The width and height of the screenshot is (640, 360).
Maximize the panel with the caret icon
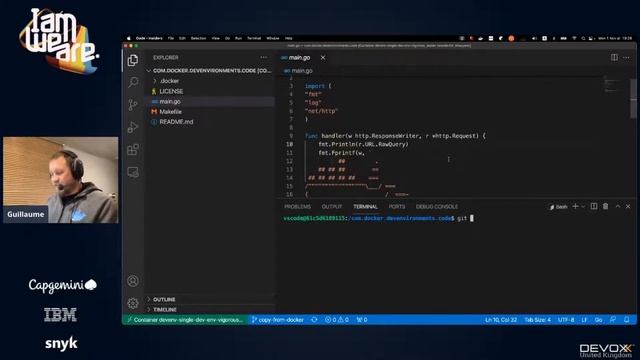[618, 207]
